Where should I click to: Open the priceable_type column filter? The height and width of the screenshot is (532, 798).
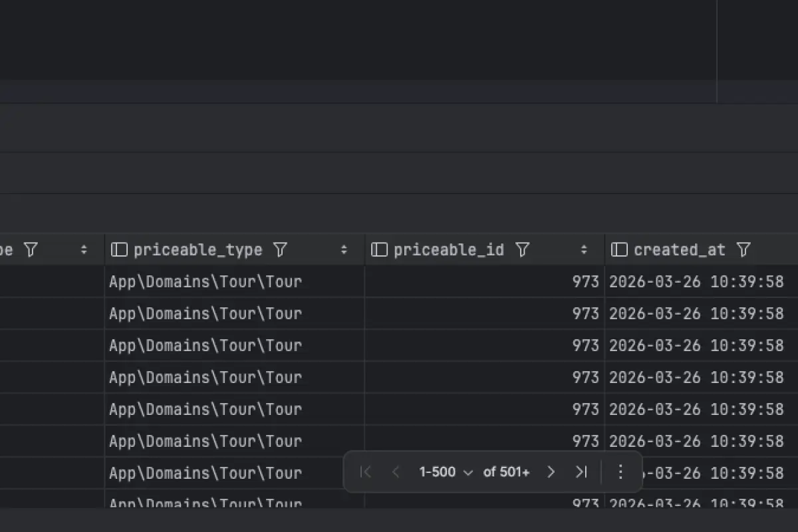click(281, 249)
